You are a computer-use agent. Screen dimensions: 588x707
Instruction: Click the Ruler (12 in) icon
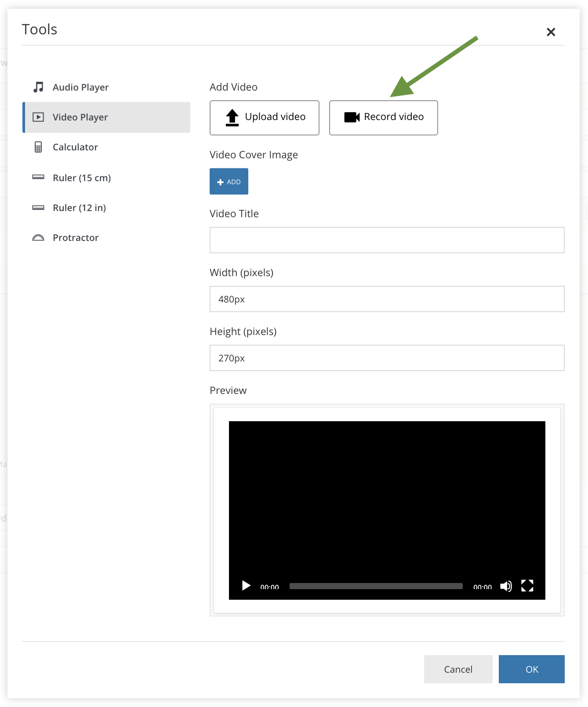[38, 208]
